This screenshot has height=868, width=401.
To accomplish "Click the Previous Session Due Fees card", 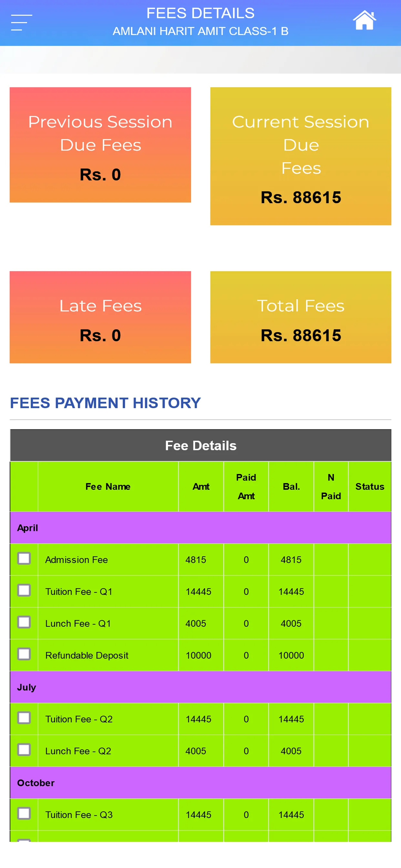I will 100,144.
